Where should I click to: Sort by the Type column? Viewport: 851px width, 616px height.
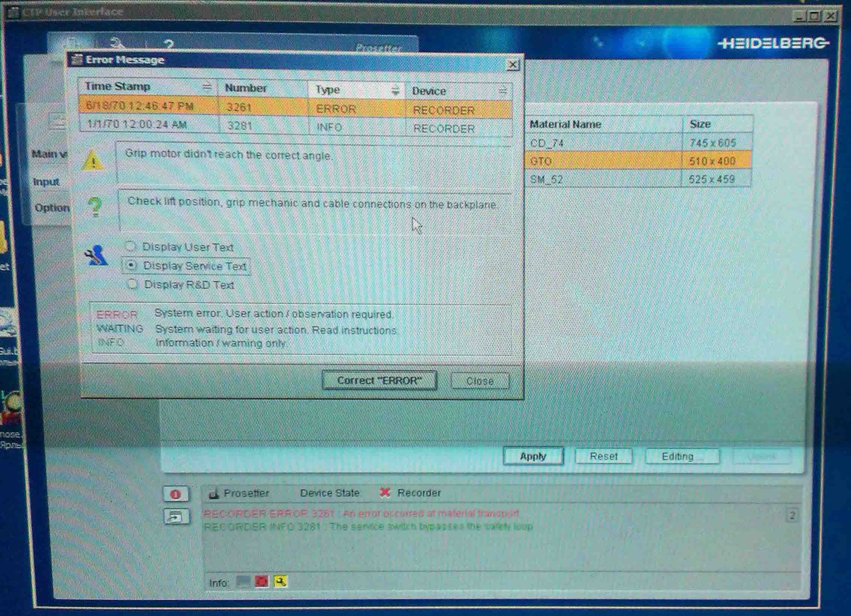pyautogui.click(x=357, y=90)
